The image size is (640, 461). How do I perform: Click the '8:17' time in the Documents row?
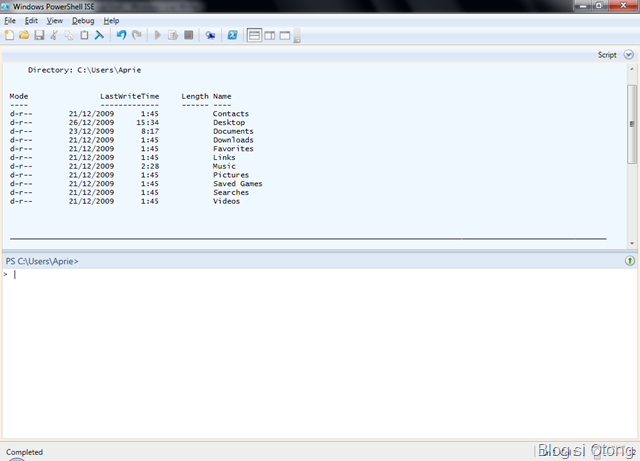[150, 131]
